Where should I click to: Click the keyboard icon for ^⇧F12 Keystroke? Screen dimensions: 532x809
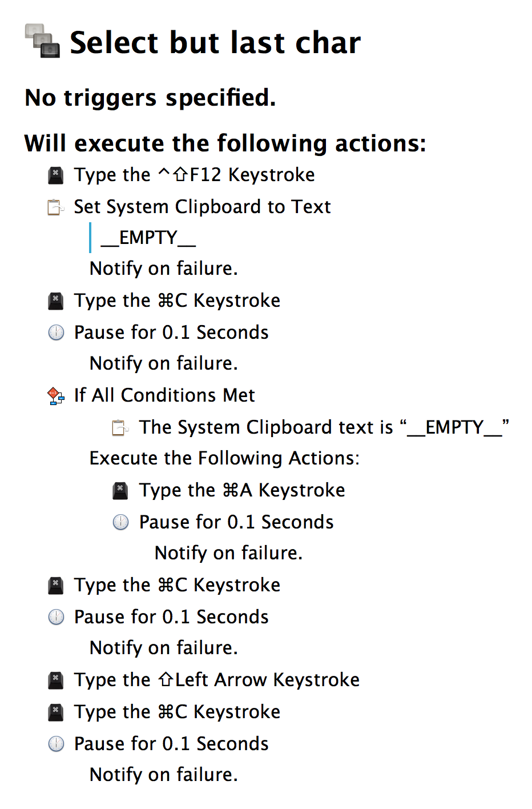pyautogui.click(x=55, y=175)
